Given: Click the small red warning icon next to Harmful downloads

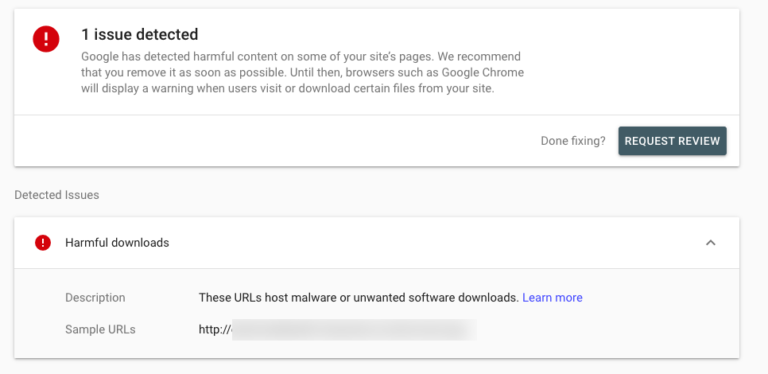Looking at the screenshot, I should point(43,242).
